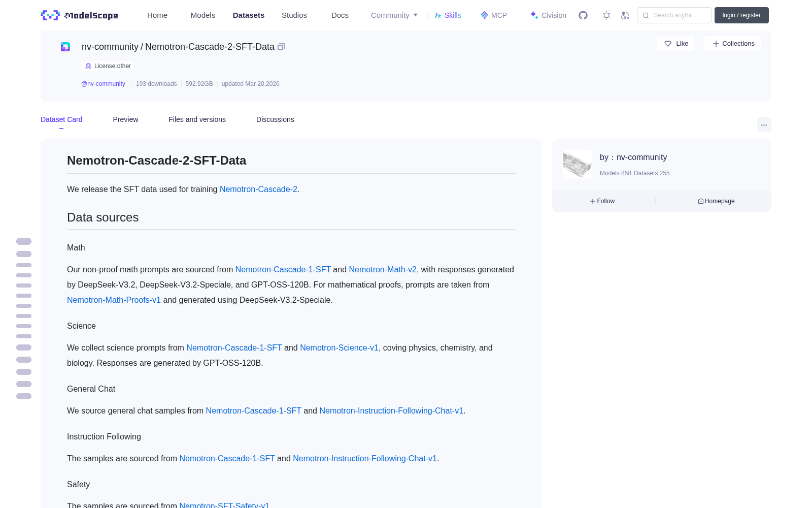Open the Nemotron-Cascade-2 link
This screenshot has height=508, width=812.
click(258, 189)
